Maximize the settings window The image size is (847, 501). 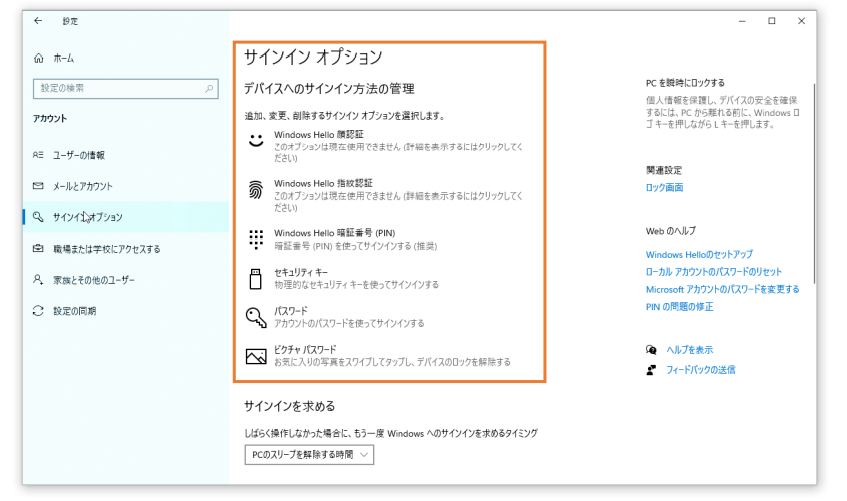coord(772,21)
